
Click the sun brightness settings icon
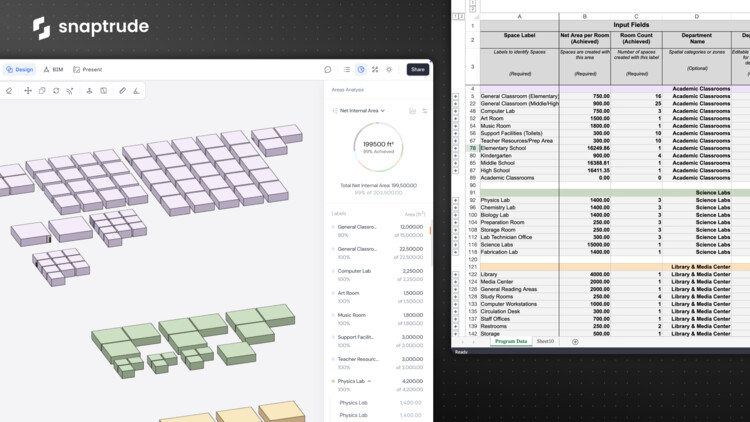(x=389, y=70)
